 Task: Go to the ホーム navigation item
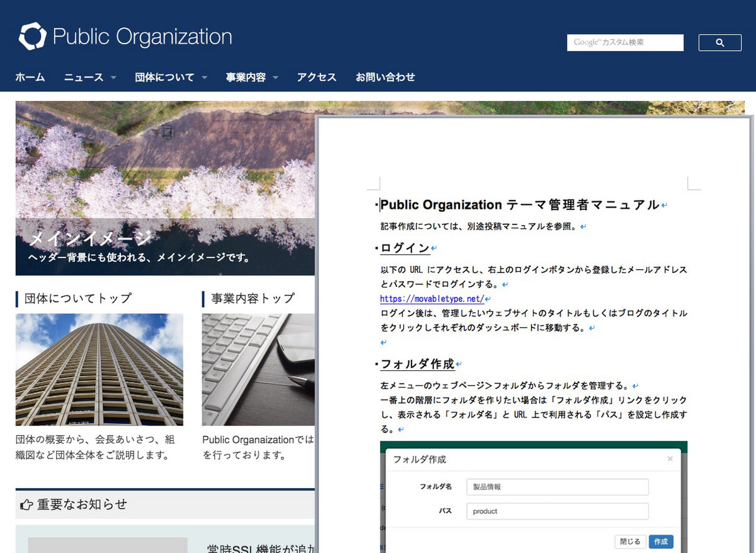pyautogui.click(x=30, y=78)
